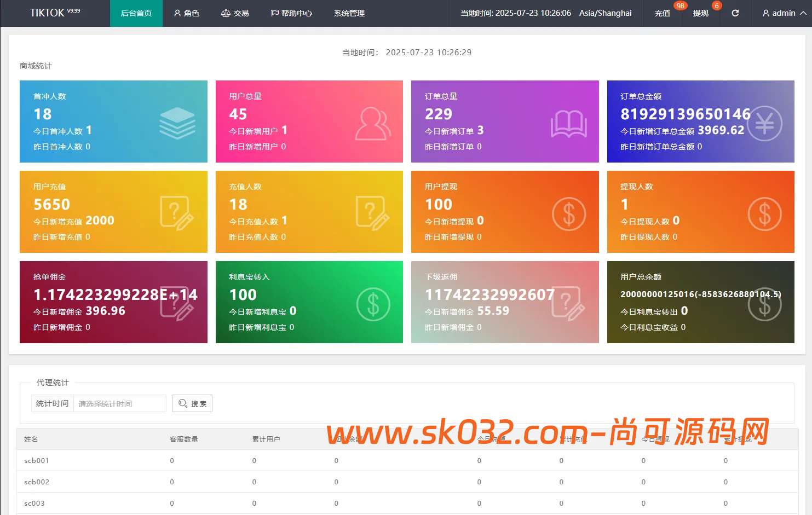Click the dollar icon on 提现人数 card

pos(765,213)
